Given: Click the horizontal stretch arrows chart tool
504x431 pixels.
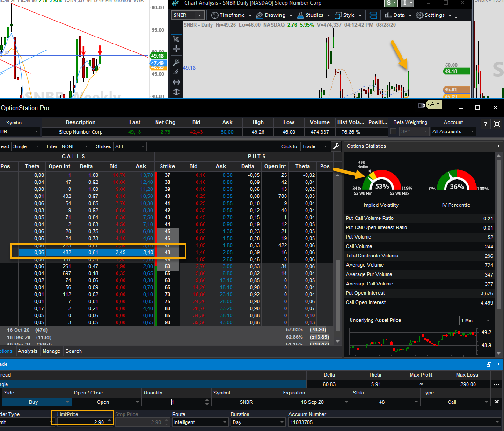Looking at the screenshot, I should point(176,82).
